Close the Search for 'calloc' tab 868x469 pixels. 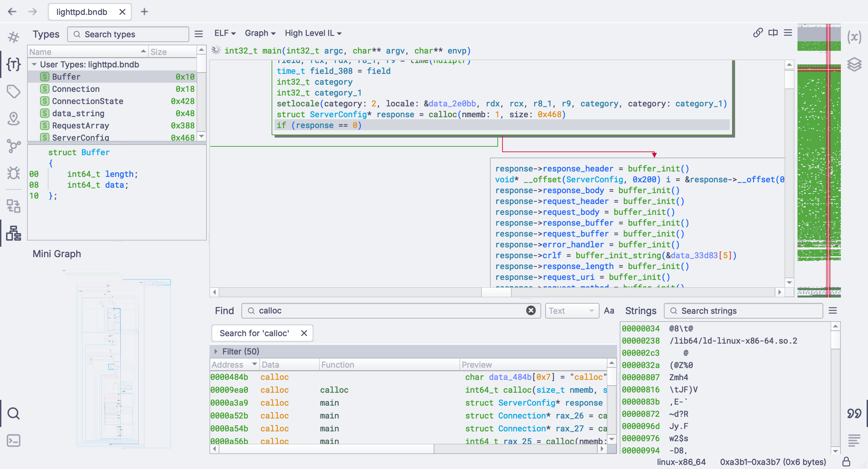[304, 333]
